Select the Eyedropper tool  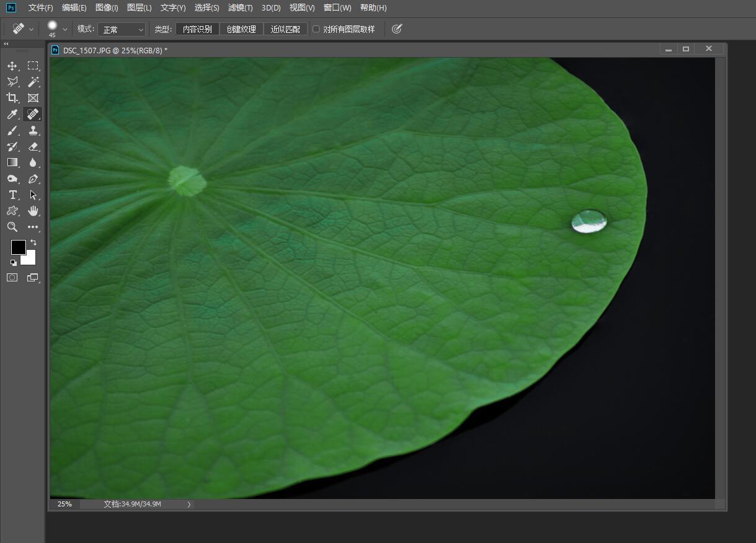pos(12,114)
